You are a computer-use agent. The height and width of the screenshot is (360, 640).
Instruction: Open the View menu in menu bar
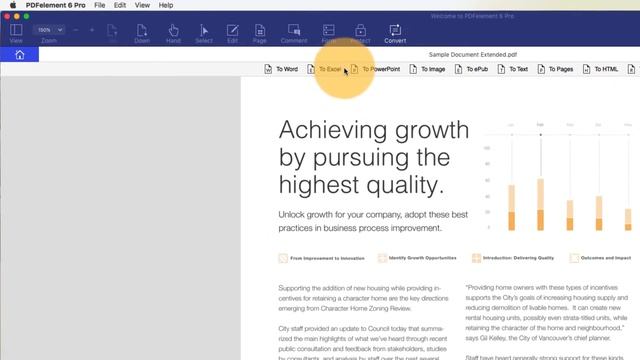pyautogui.click(x=142, y=5)
